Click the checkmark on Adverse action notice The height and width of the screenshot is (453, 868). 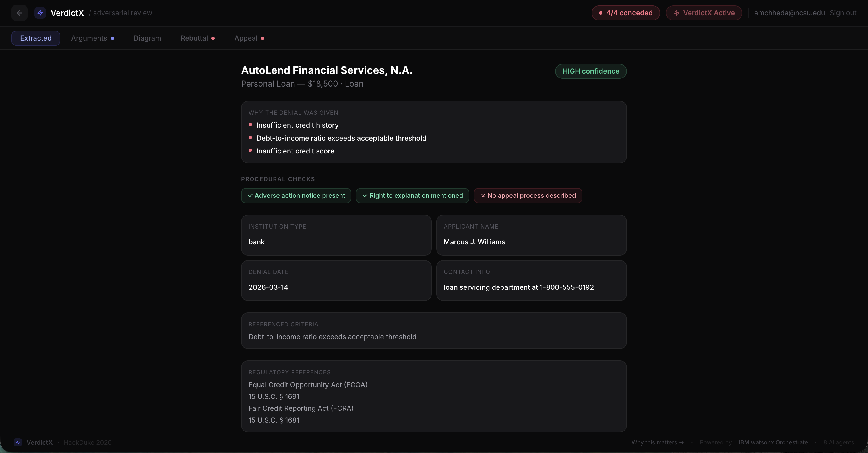250,196
